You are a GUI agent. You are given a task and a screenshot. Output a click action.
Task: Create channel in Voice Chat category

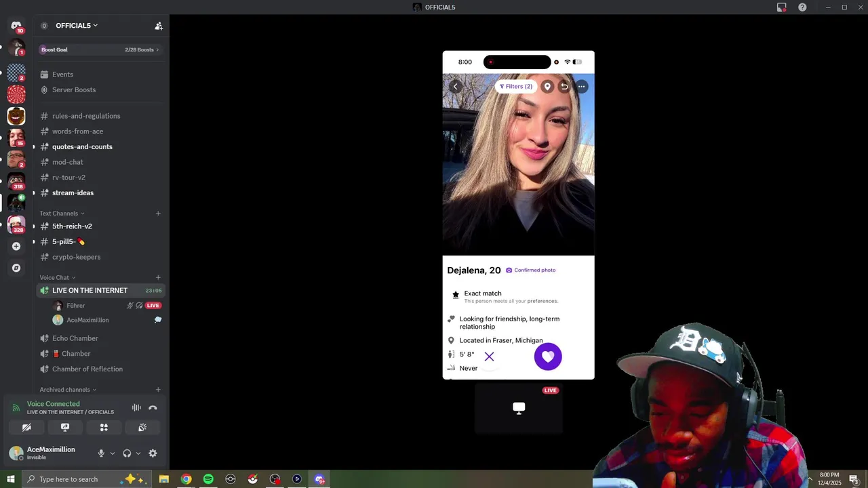158,277
